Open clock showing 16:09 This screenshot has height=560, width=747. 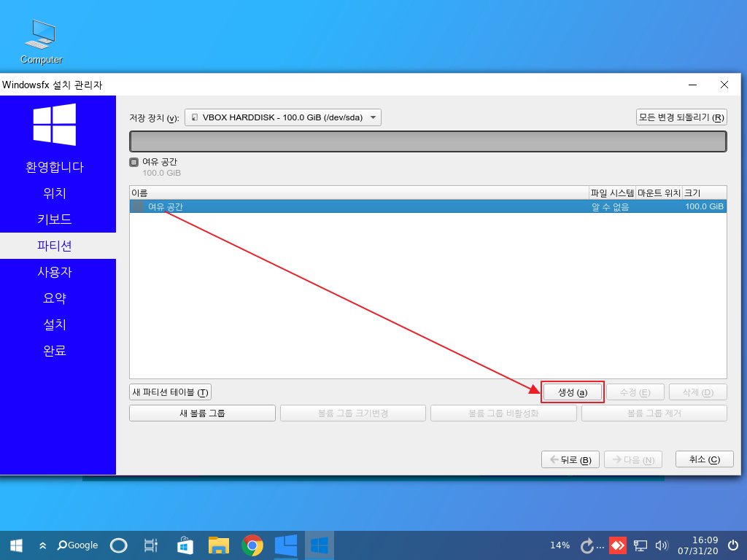(698, 545)
